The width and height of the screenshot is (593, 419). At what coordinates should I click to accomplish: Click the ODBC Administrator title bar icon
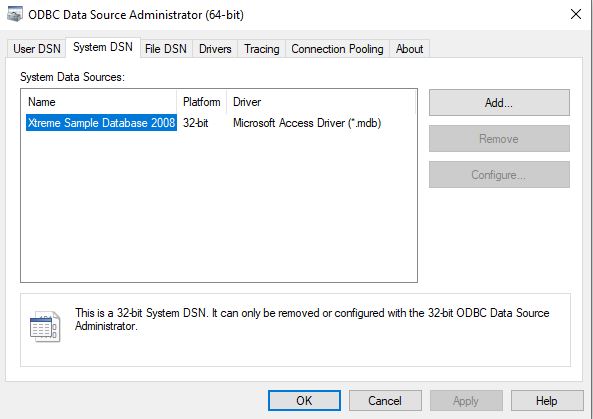(15, 14)
